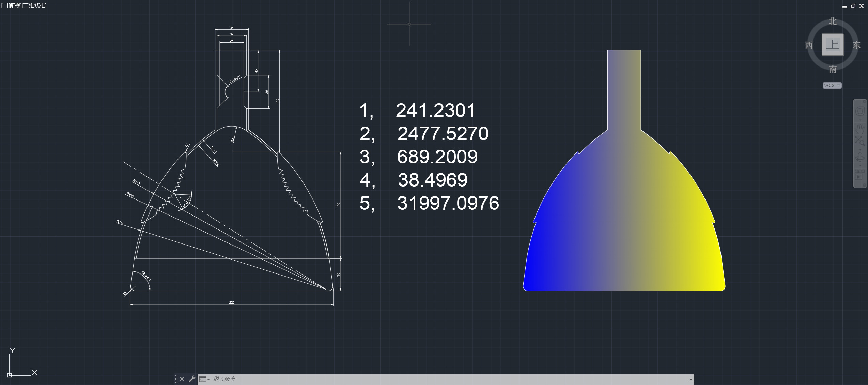Screen dimensions: 868x385
Task: Click the ViewCube top face 上
Action: coord(833,45)
